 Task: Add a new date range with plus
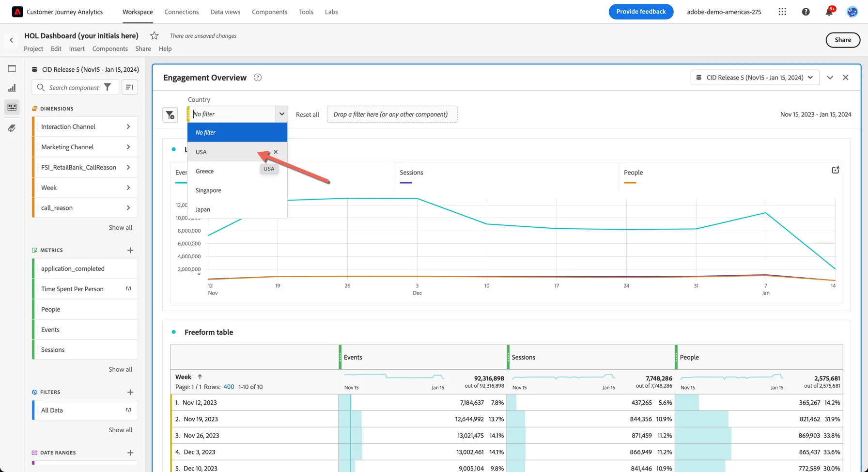130,453
